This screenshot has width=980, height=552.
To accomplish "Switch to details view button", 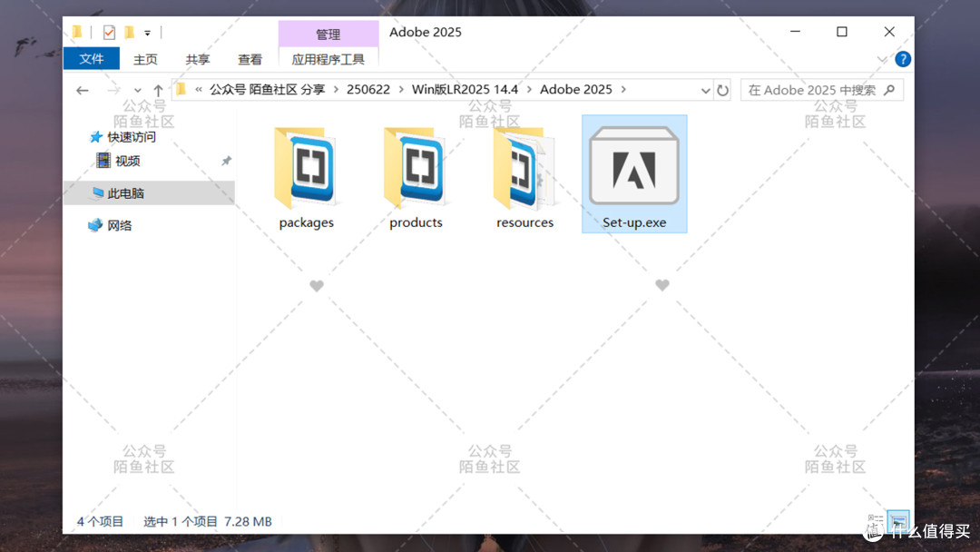I will tap(876, 520).
